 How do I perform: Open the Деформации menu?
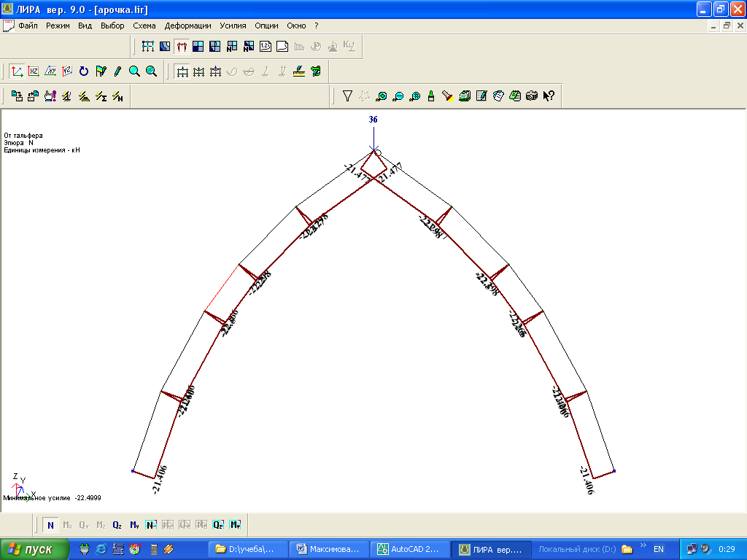[x=187, y=26]
